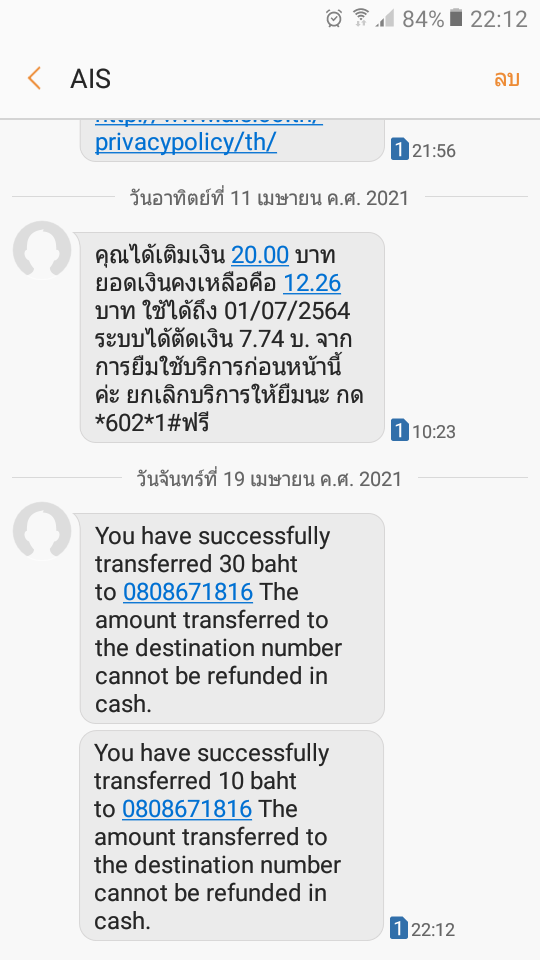Tap SIM 1 icon next to 10:23
540x960 pixels.
(x=399, y=431)
